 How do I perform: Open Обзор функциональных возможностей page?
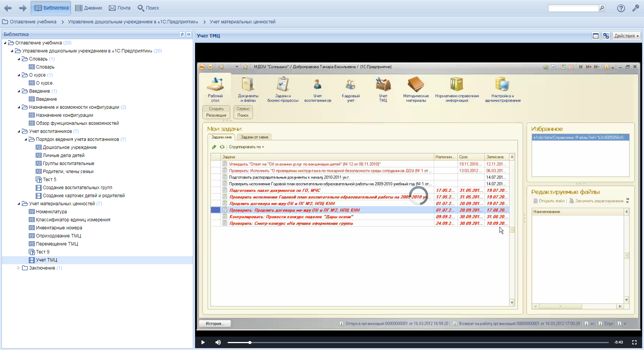click(77, 123)
